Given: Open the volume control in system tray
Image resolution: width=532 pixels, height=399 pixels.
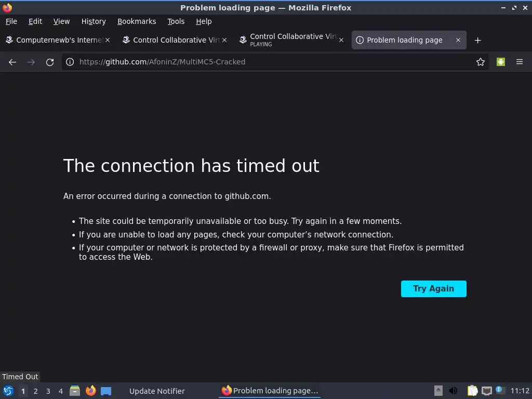Looking at the screenshot, I should pos(453,391).
